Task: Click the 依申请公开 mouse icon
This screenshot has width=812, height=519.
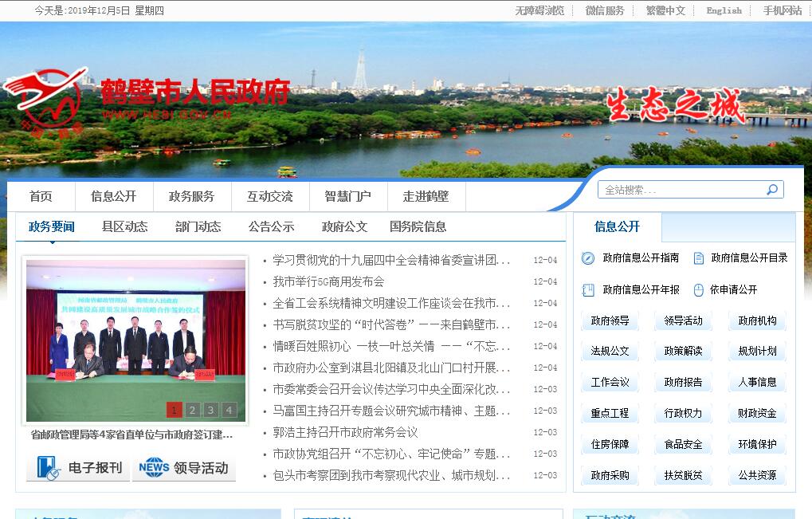Action: coord(699,290)
